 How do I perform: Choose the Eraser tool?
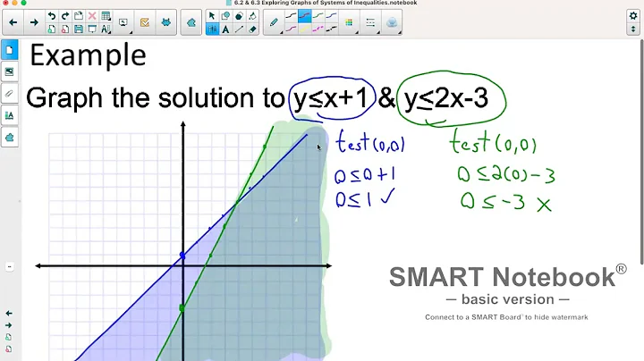click(x=252, y=29)
